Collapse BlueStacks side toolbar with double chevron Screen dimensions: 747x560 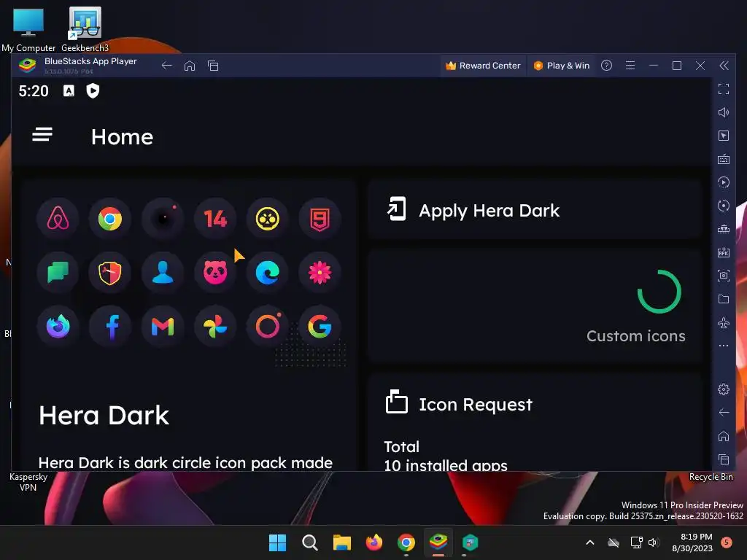(x=724, y=66)
